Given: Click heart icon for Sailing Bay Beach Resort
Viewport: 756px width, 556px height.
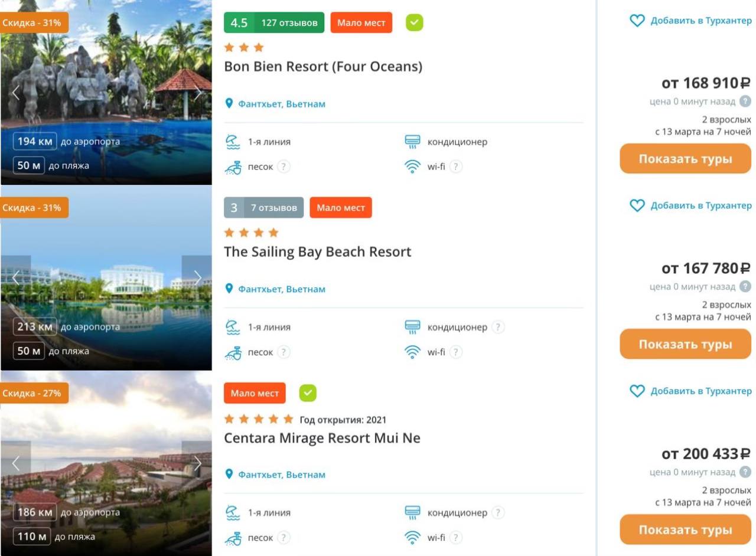Looking at the screenshot, I should (x=637, y=205).
